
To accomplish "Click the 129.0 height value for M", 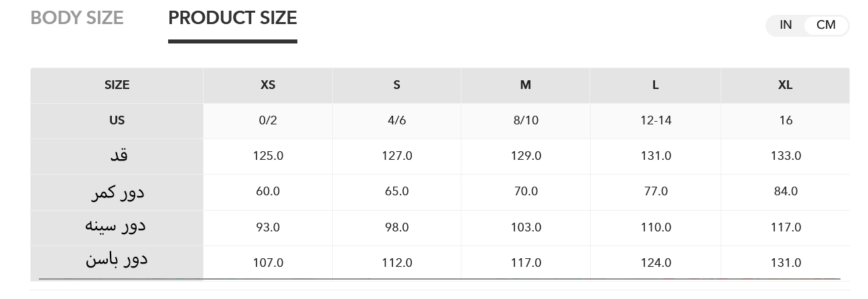I will tap(526, 156).
